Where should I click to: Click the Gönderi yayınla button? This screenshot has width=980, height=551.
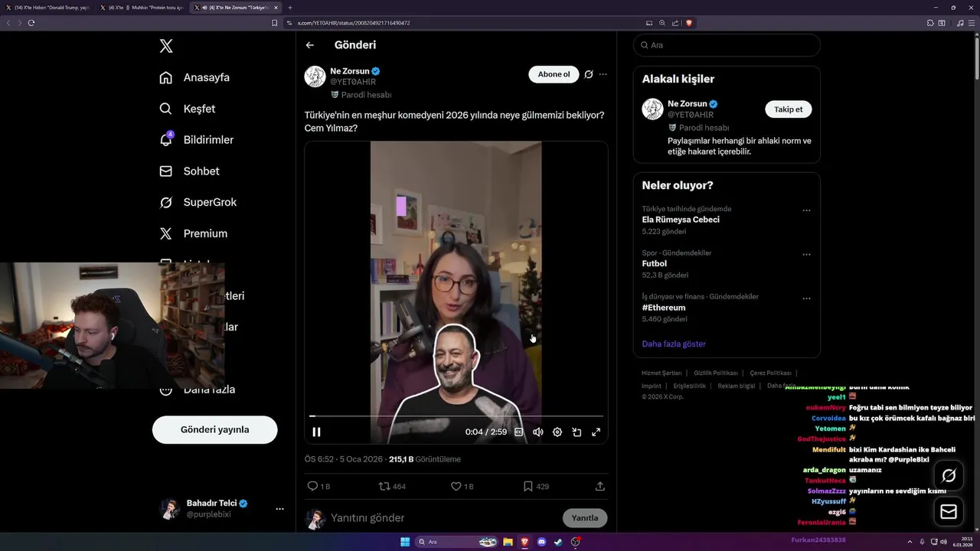pyautogui.click(x=214, y=429)
